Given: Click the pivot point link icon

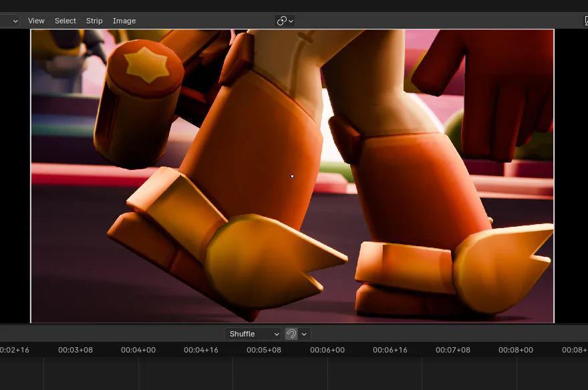Looking at the screenshot, I should tap(281, 21).
